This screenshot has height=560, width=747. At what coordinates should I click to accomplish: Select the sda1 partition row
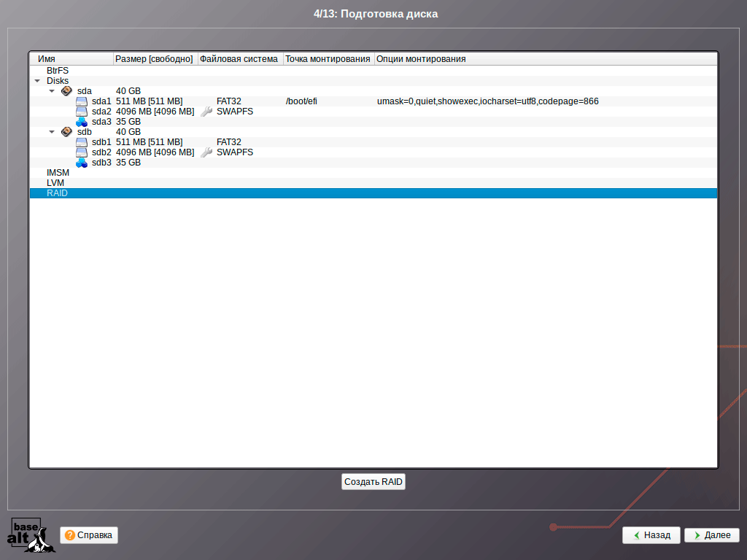[373, 101]
